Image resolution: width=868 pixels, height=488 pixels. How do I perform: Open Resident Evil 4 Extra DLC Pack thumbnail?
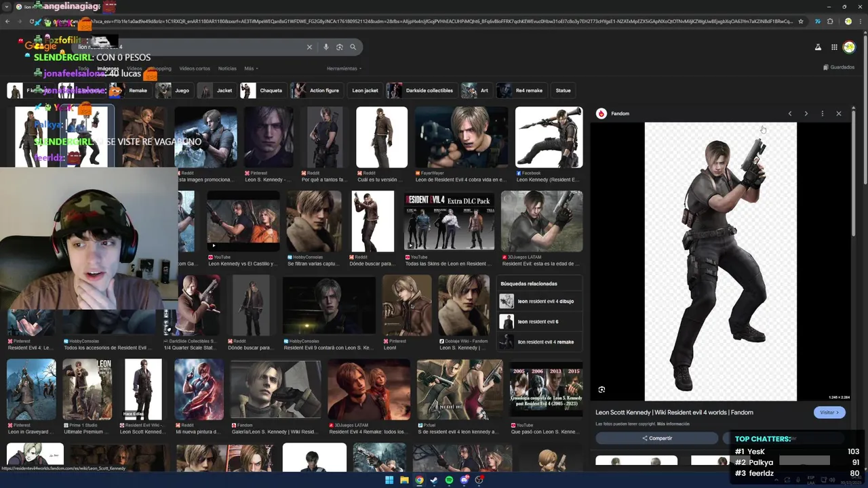pyautogui.click(x=449, y=222)
